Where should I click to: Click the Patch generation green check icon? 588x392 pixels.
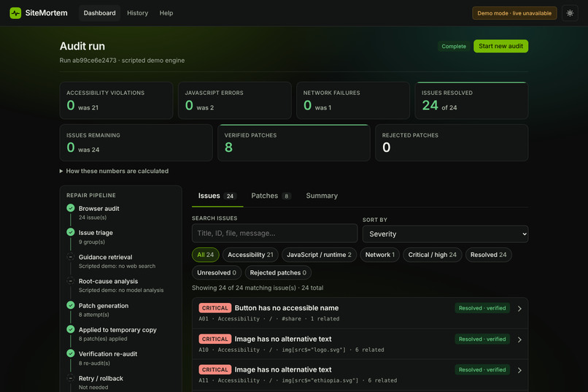[x=71, y=305]
